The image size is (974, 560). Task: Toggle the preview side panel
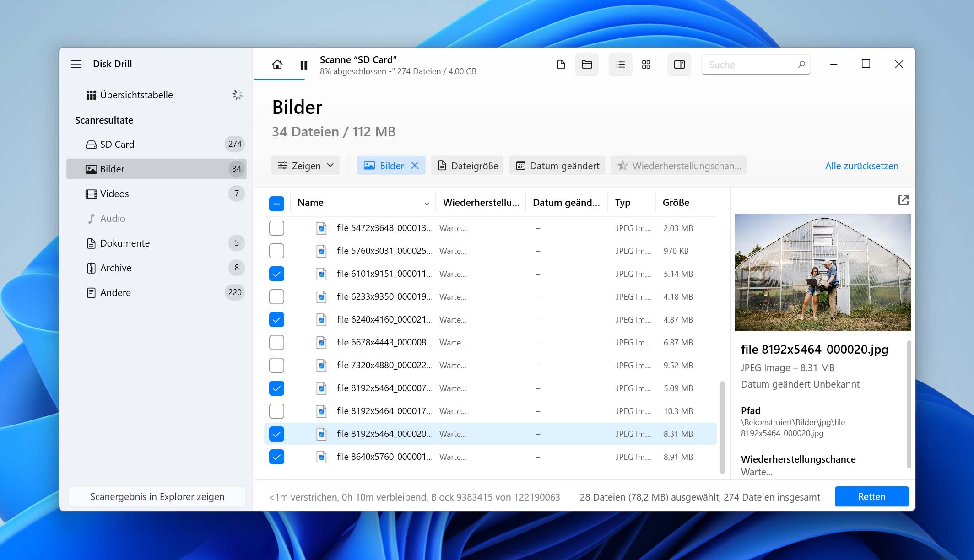coord(679,65)
